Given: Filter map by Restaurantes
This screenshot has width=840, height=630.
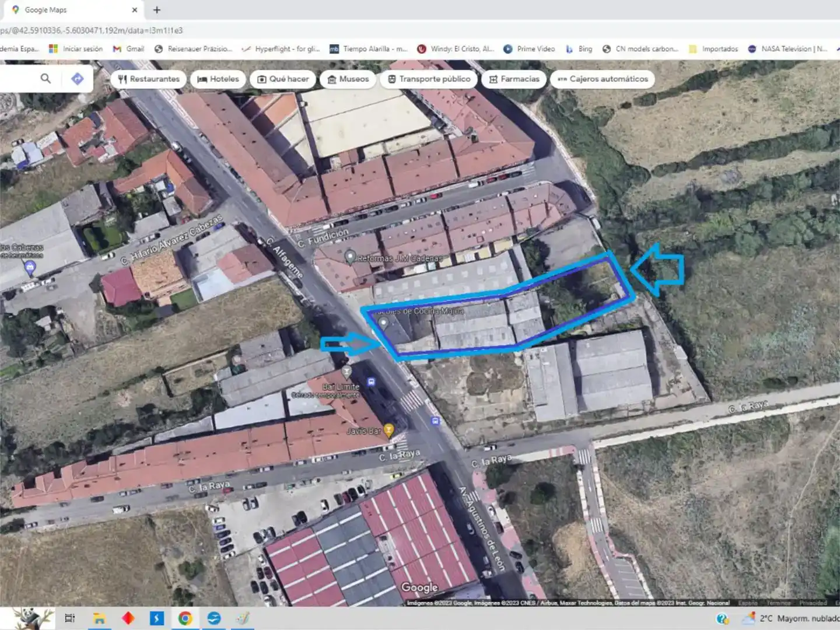Looking at the screenshot, I should 149,79.
